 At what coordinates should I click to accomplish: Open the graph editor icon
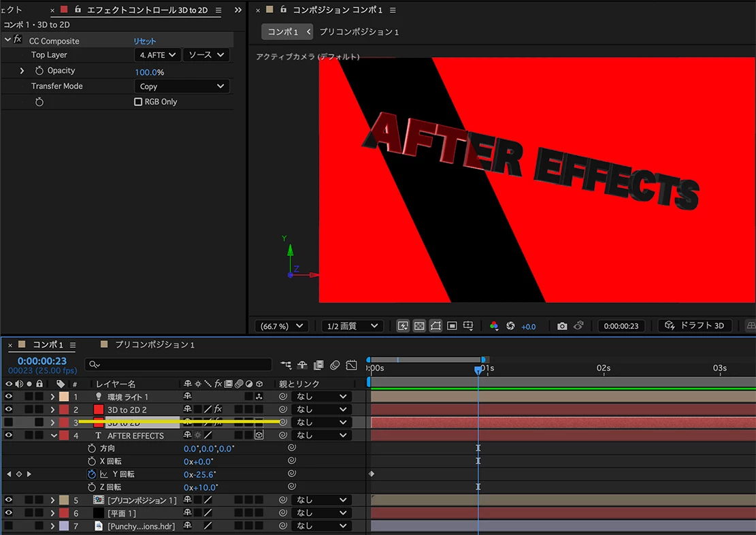click(352, 366)
